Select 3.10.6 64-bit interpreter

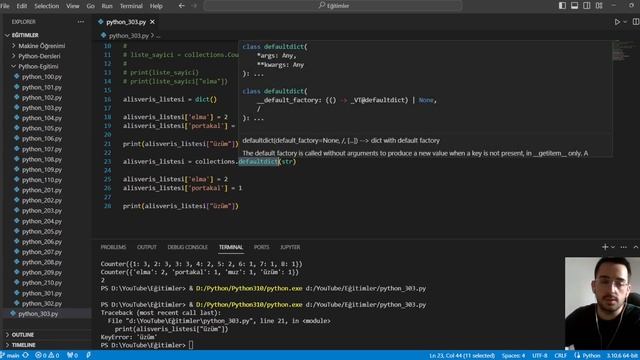coord(622,356)
